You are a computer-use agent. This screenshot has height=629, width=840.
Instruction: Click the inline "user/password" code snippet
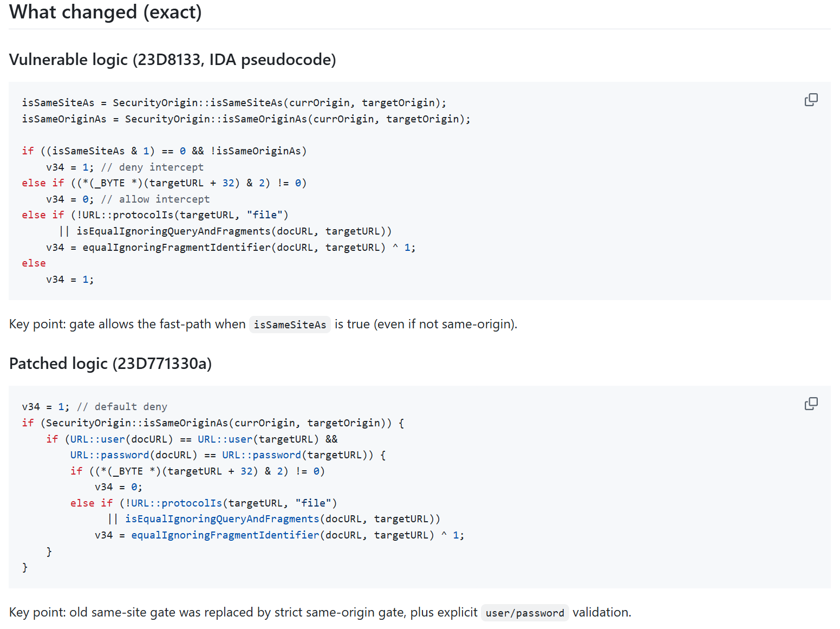pyautogui.click(x=524, y=613)
